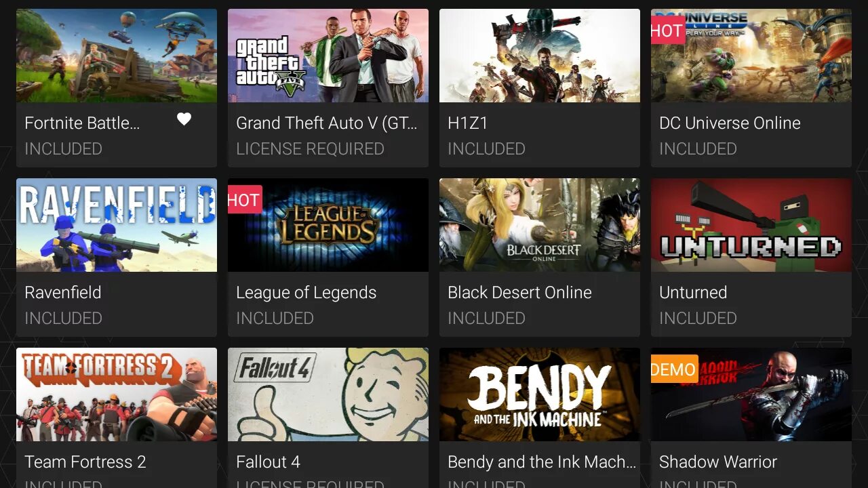Screen dimensions: 868x488
Task: Open the Fortnite Battle Royale thumbnail
Action: [117, 56]
